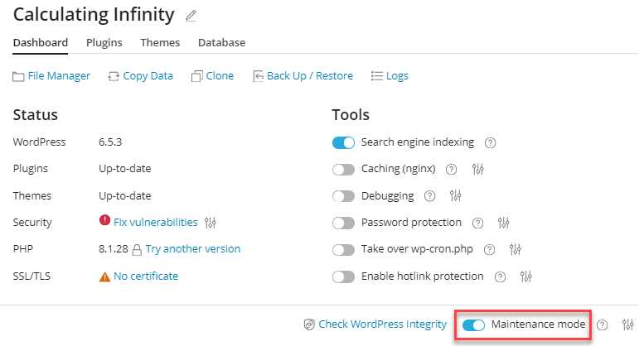Screen dimensions: 644x346
Task: Click the Fix vulnerabilities link
Action: 155,222
